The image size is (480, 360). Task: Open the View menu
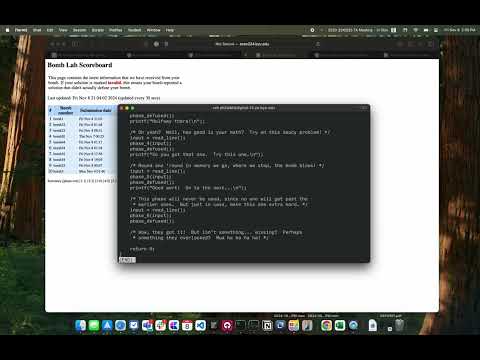63,30
